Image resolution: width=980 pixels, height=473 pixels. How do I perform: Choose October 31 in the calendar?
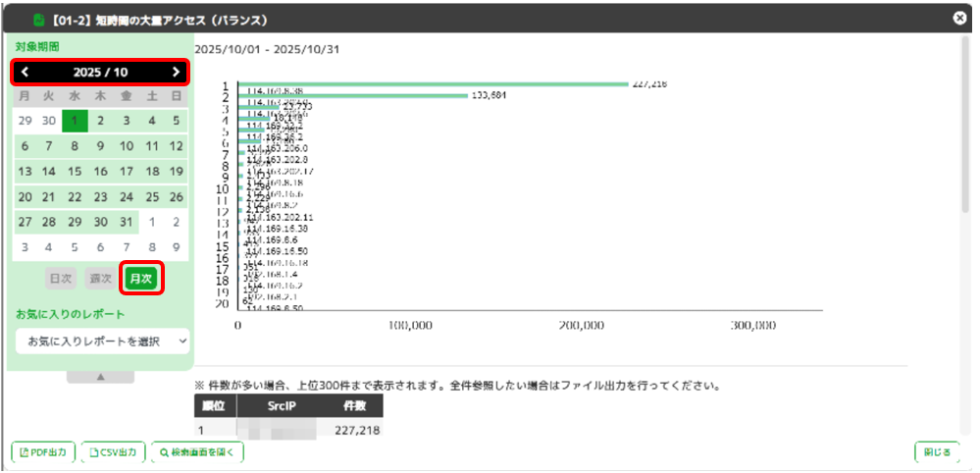[126, 222]
